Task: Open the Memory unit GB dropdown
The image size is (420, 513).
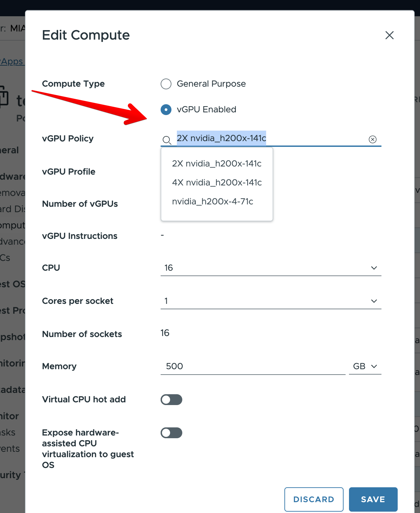Action: [365, 366]
